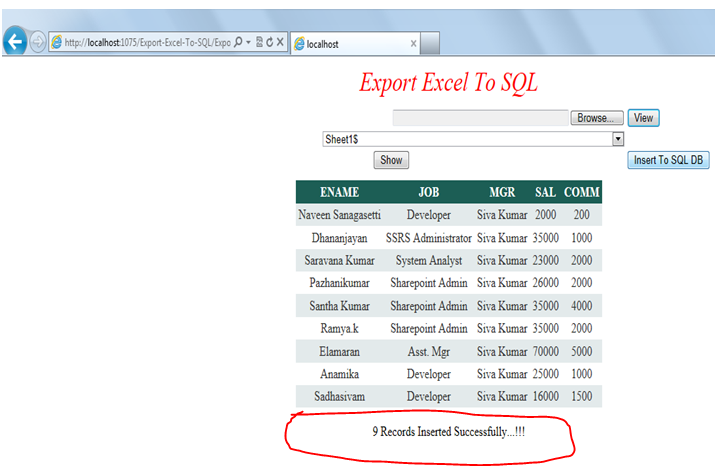Click commission 200 in Naveen Sanagasetti's row
The height and width of the screenshot is (475, 715).
(582, 215)
